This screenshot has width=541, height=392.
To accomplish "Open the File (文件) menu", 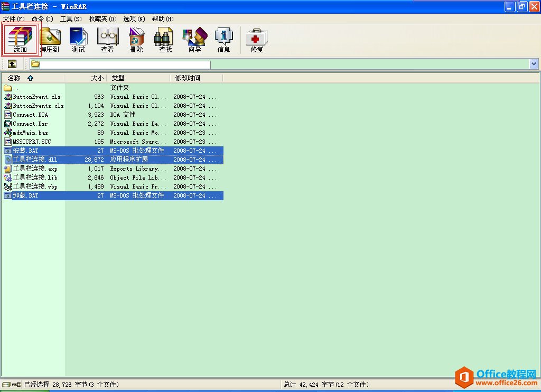I will click(x=14, y=18).
